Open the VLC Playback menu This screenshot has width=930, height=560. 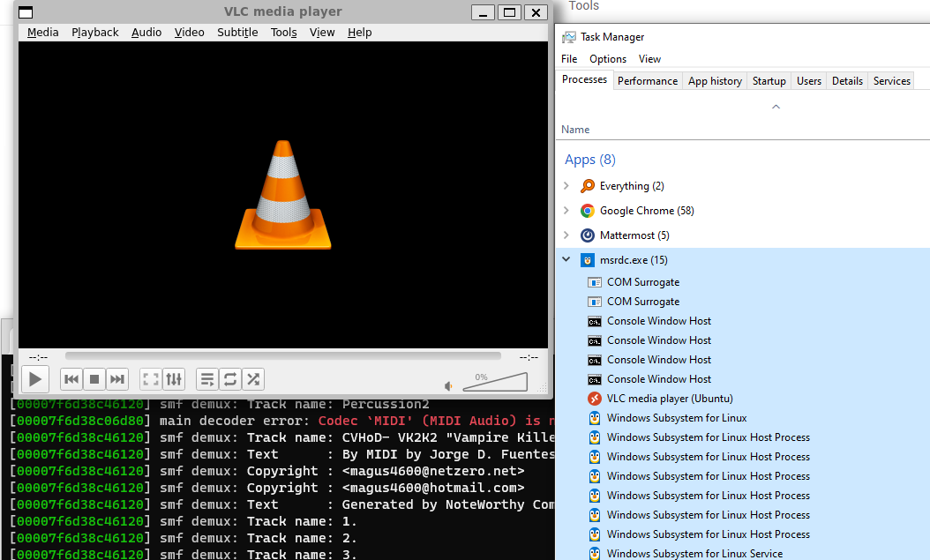click(x=95, y=33)
